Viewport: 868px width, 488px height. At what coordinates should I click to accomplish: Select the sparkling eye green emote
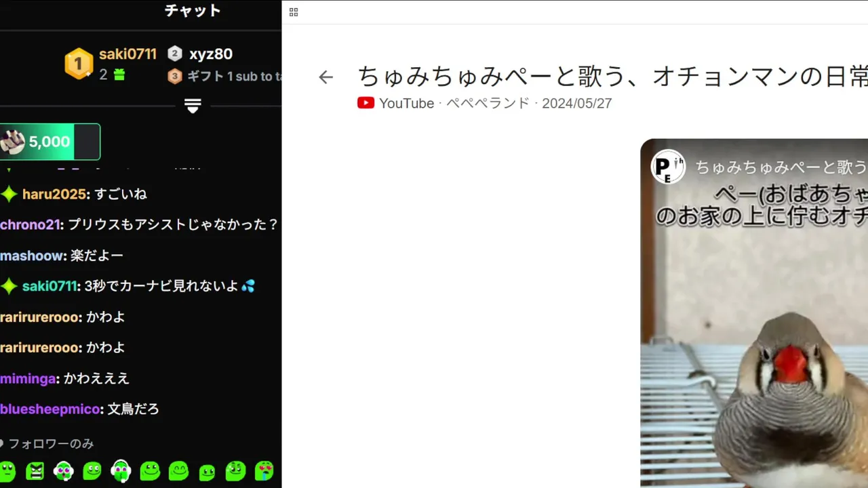tap(235, 470)
